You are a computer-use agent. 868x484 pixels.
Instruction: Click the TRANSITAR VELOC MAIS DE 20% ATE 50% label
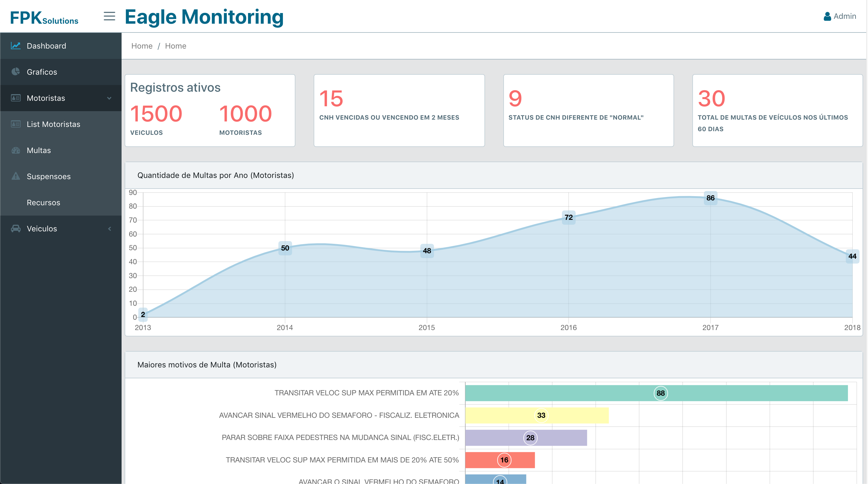[342, 460]
